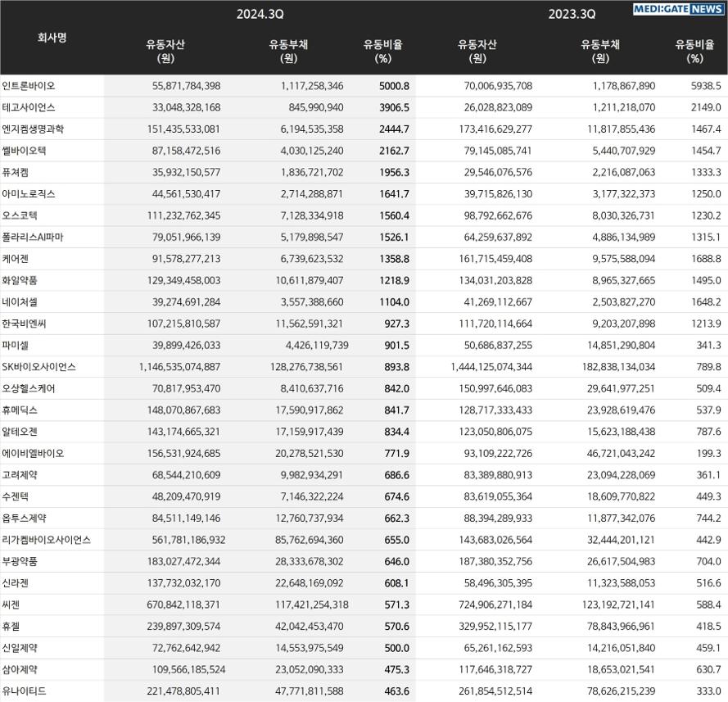
Task: Click the value 151,435,533,081
Action: tap(183, 129)
